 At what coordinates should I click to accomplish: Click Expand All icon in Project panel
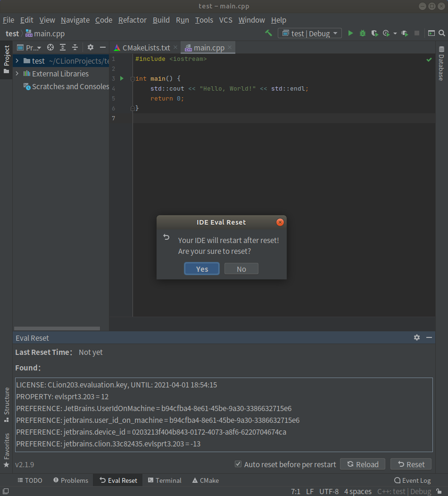click(x=63, y=48)
